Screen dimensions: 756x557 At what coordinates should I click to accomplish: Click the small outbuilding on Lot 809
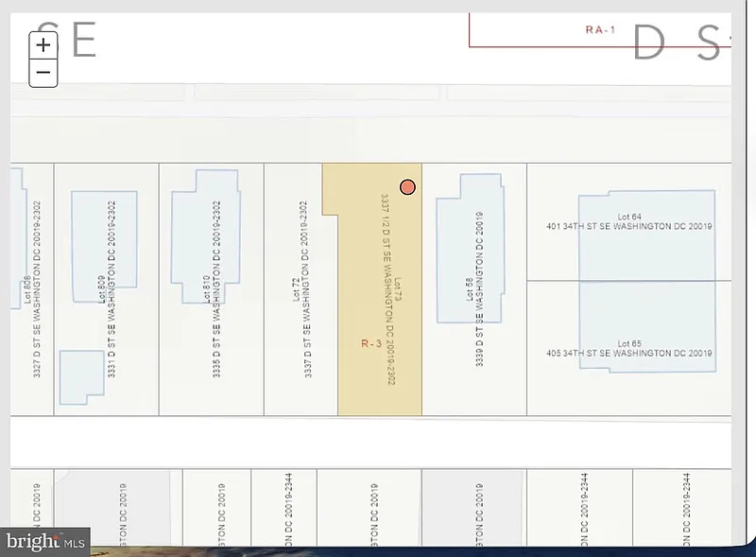[x=81, y=374]
